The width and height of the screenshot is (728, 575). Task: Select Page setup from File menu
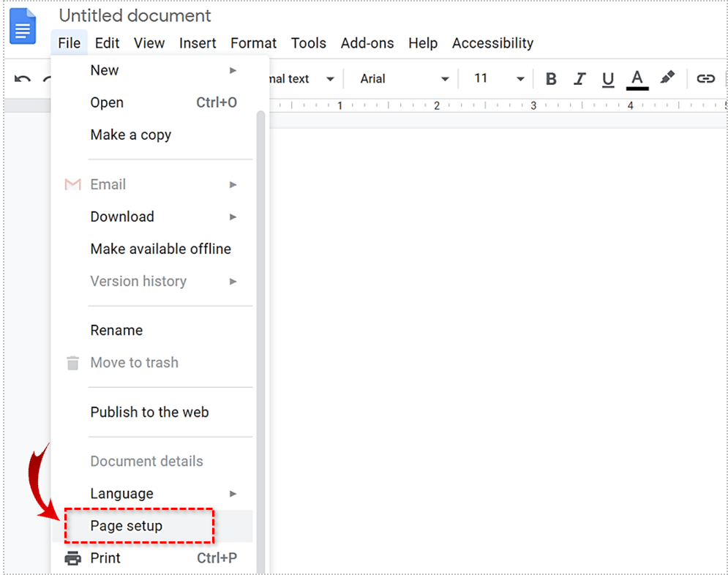[x=127, y=526]
